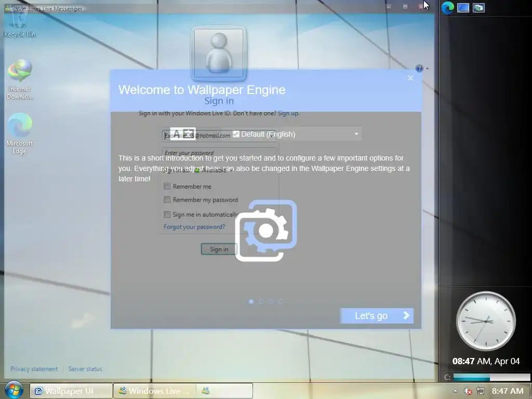The image size is (532, 399).
Task: Click the language translation icon
Action: click(x=183, y=134)
